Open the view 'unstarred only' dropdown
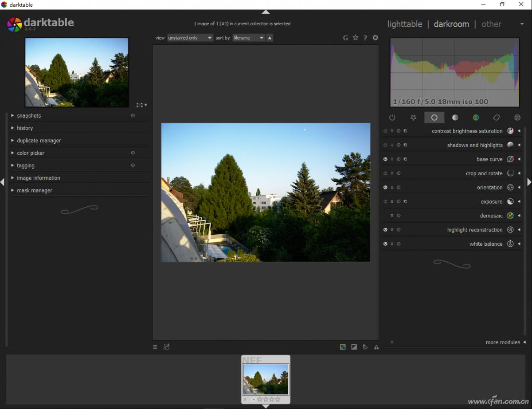532x409 pixels. coord(190,38)
